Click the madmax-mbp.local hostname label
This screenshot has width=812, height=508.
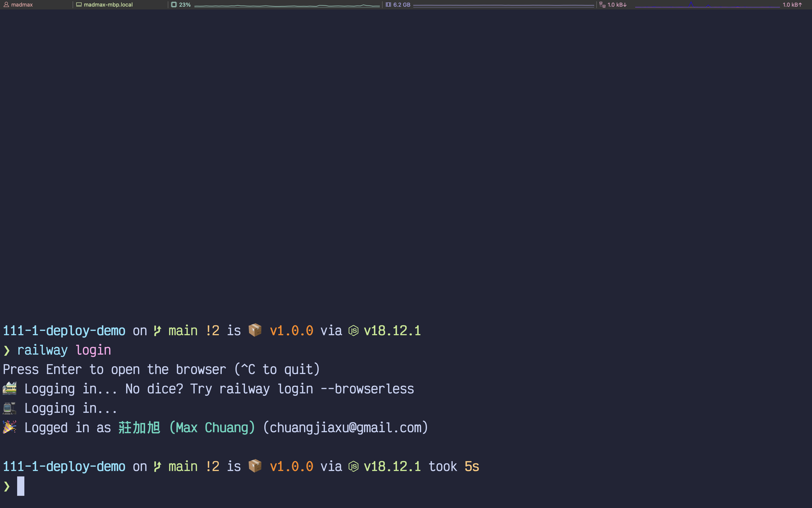[108, 5]
